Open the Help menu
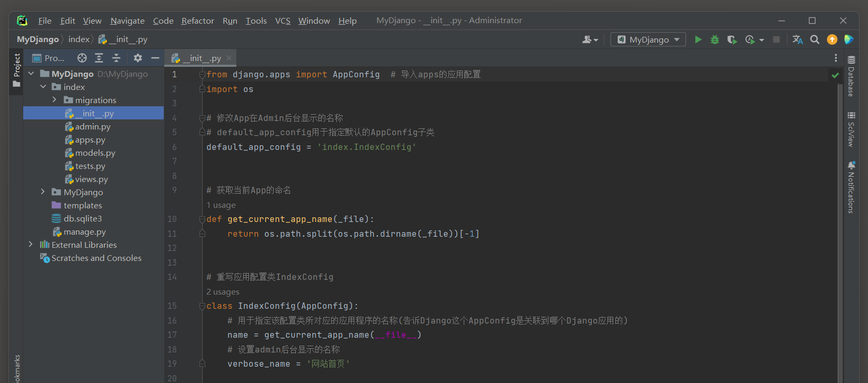The height and width of the screenshot is (383, 868). [347, 21]
